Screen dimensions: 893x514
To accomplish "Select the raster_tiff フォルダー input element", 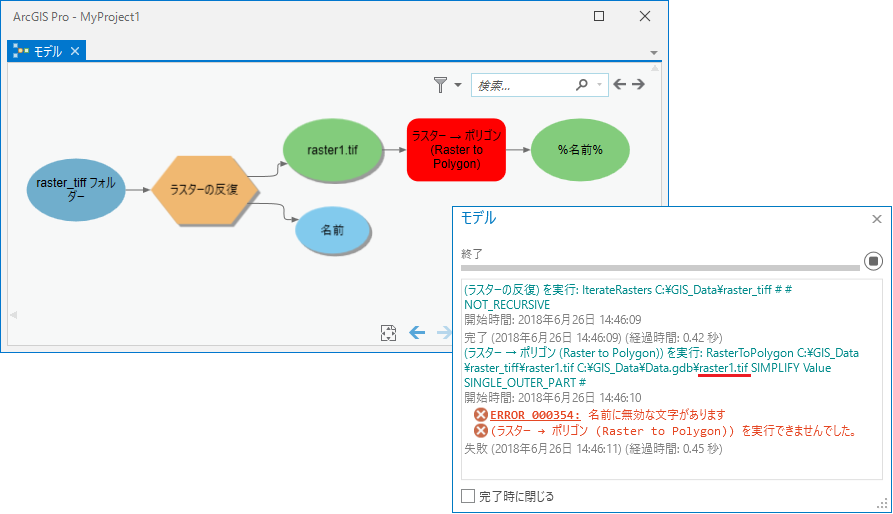I will click(x=76, y=190).
